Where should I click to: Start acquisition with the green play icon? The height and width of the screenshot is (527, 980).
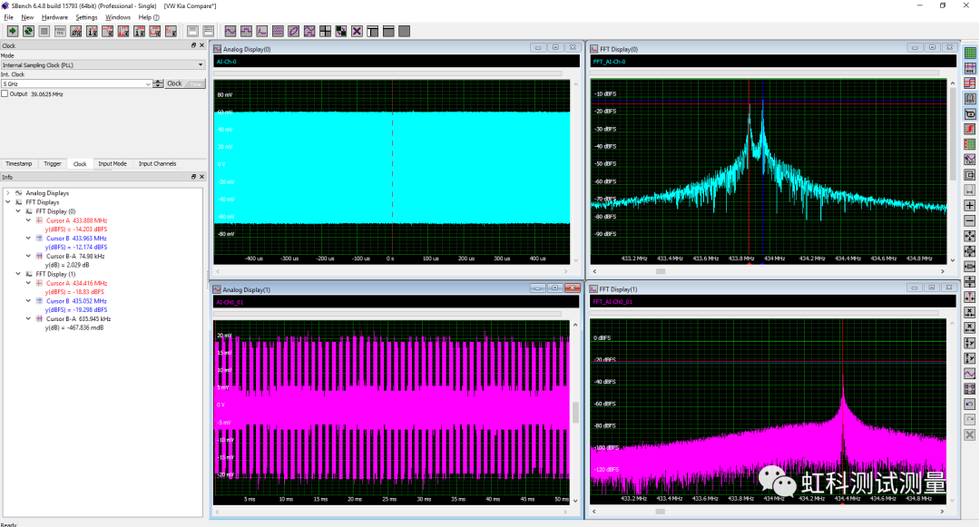pyautogui.click(x=12, y=31)
